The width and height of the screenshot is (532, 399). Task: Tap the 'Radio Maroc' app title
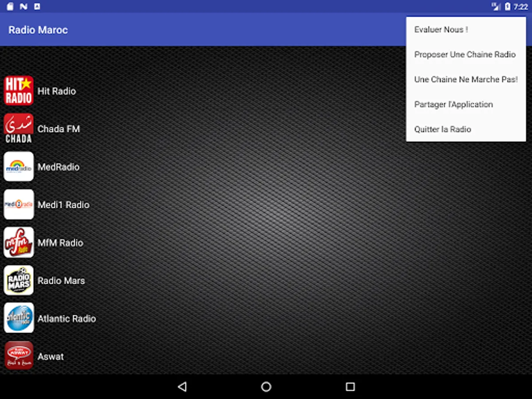[38, 30]
